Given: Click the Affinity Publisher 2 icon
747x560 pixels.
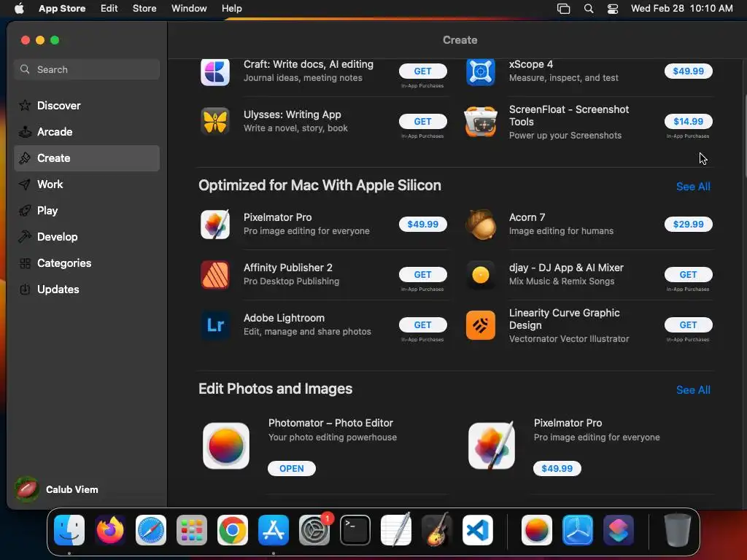Looking at the screenshot, I should tap(215, 274).
